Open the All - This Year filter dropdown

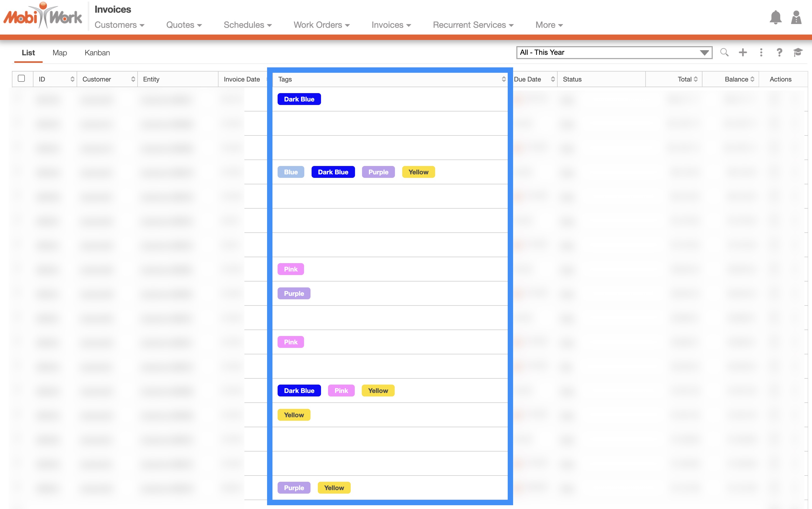[x=614, y=53]
